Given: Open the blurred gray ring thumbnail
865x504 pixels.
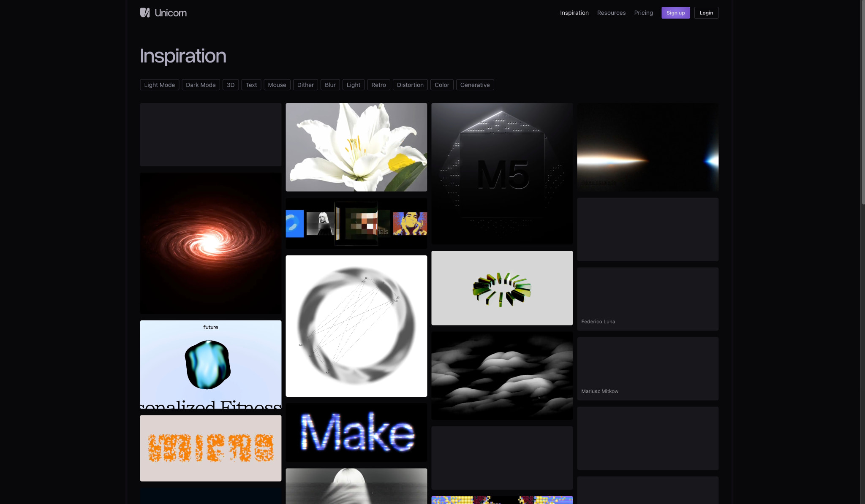Looking at the screenshot, I should (356, 326).
